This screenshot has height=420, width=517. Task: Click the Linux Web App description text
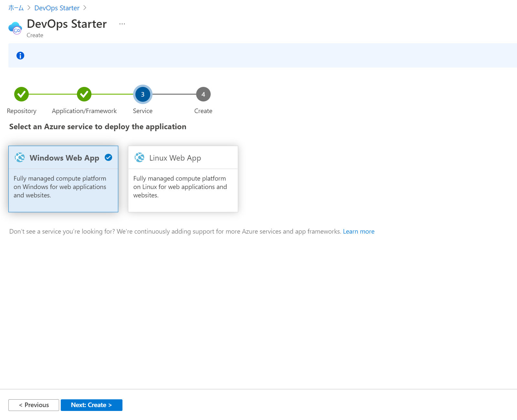point(180,187)
